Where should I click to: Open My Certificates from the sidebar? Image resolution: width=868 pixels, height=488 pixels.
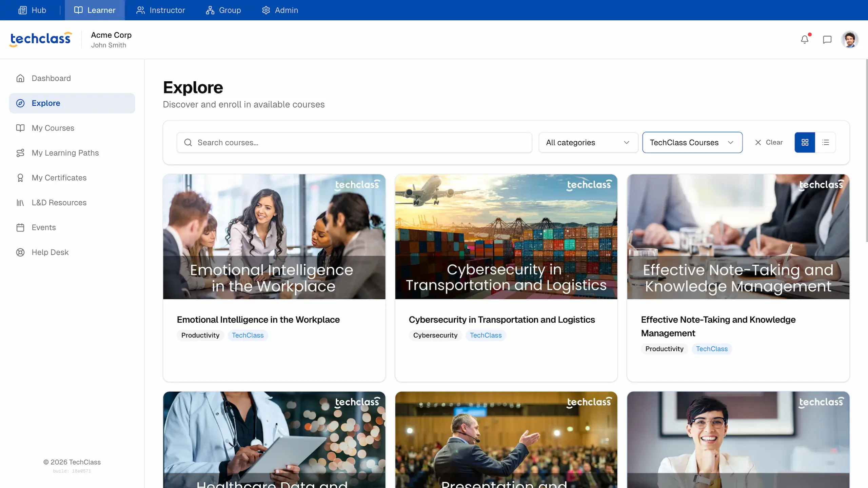(59, 178)
